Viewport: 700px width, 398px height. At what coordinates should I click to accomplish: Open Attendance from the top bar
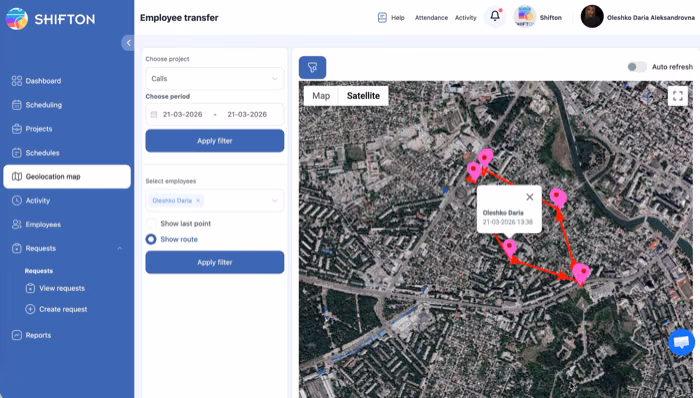pyautogui.click(x=431, y=18)
